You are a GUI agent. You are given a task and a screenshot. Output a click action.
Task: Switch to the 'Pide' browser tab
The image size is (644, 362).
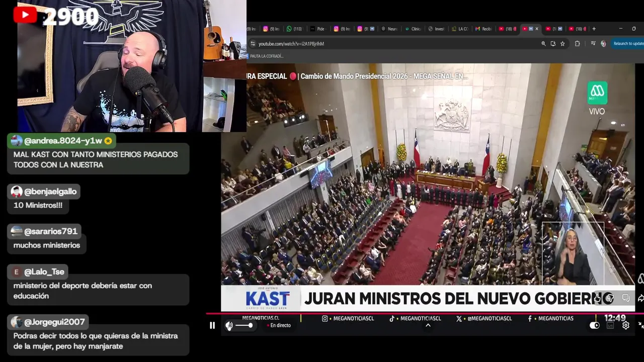tap(318, 29)
